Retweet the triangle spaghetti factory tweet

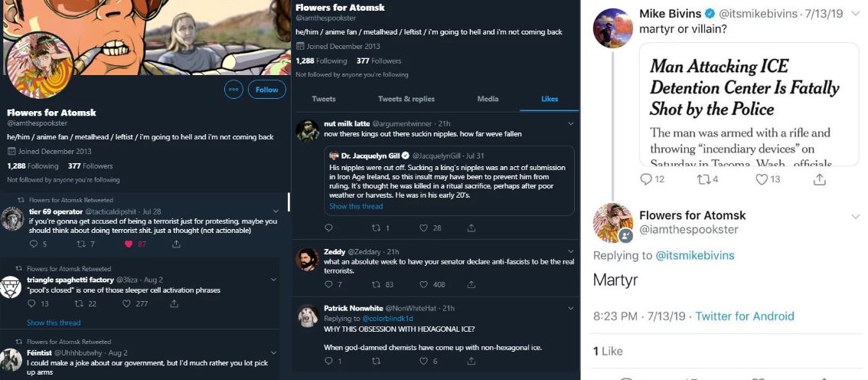pyautogui.click(x=78, y=303)
